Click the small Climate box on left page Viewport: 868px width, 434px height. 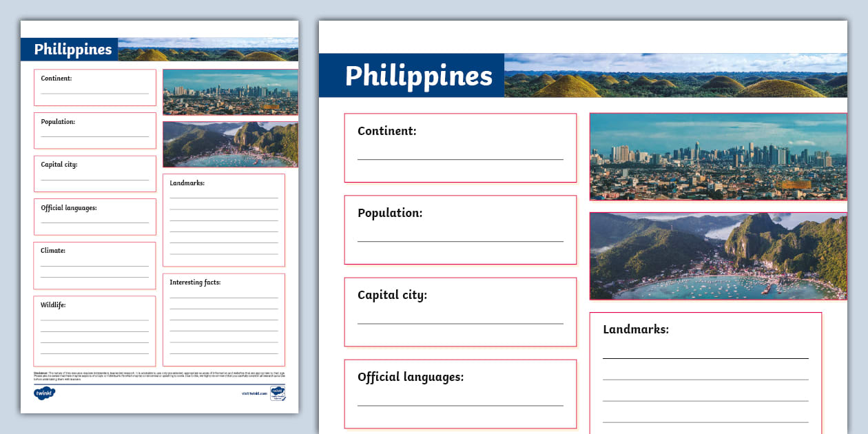coord(94,265)
